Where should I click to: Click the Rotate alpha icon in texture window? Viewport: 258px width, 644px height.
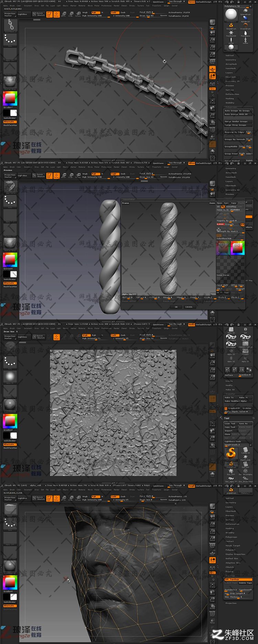(x=242, y=370)
